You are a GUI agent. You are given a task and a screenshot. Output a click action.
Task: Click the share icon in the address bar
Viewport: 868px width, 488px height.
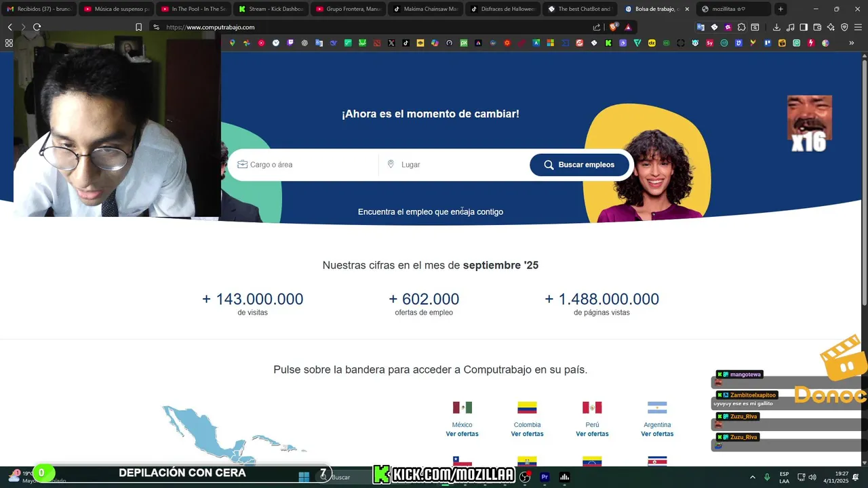[597, 27]
